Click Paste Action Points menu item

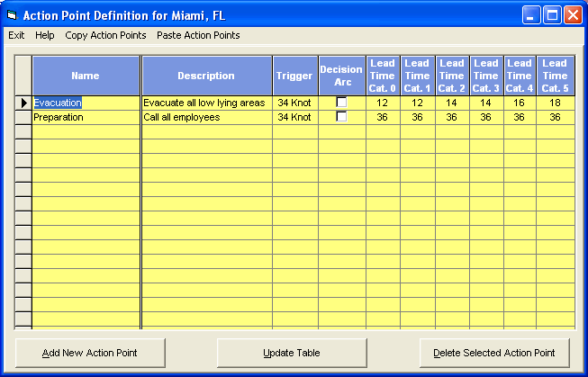tap(198, 35)
